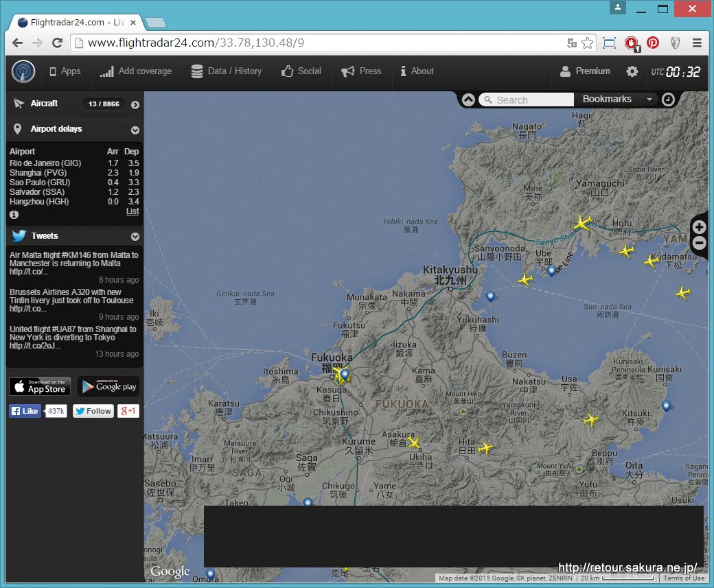Image resolution: width=714 pixels, height=588 pixels.
Task: Click the Airport delays pin icon
Action: tap(17, 129)
